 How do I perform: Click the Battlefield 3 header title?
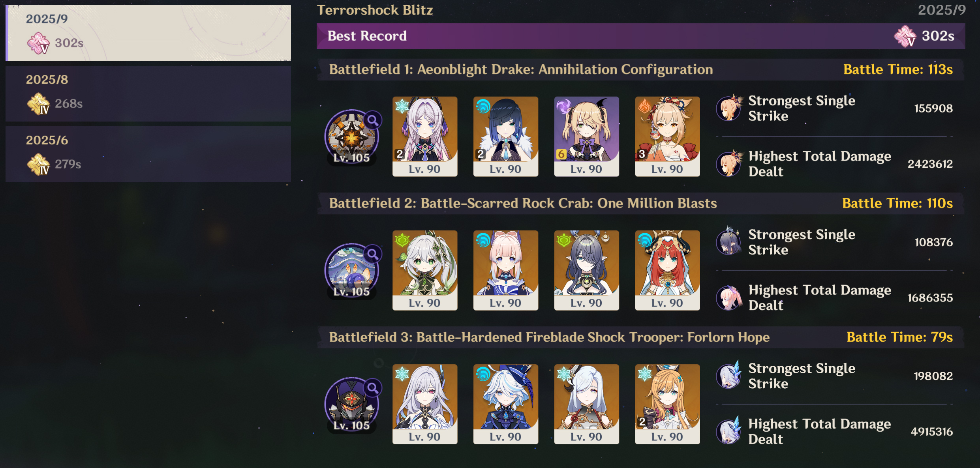pos(549,337)
